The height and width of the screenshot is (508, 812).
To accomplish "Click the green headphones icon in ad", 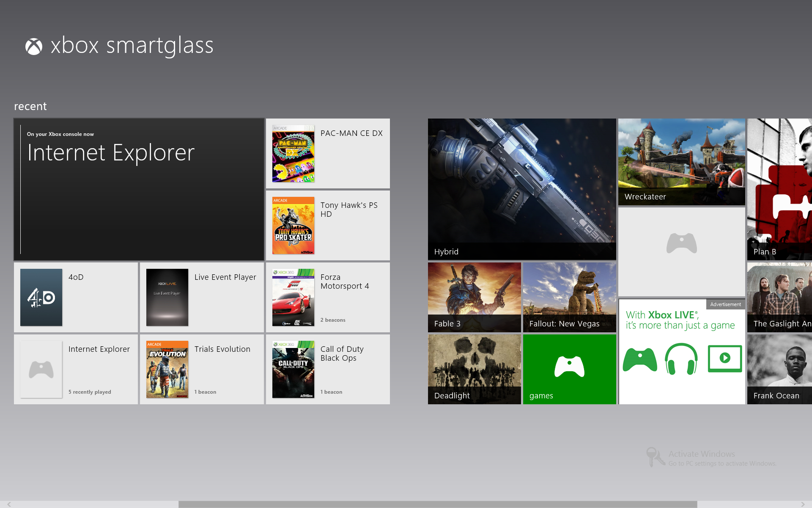I will coord(681,359).
